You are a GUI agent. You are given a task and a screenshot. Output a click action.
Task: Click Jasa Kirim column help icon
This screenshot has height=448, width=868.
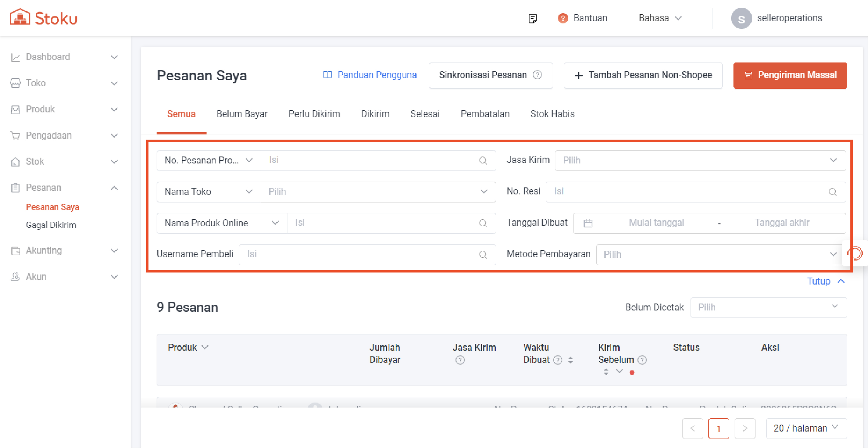(460, 360)
